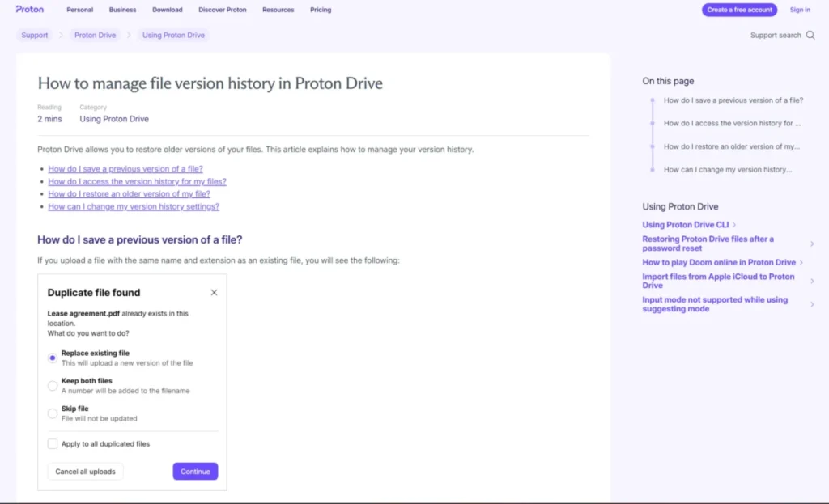829x504 pixels.
Task: Click the 'On this page' heading
Action: pyautogui.click(x=668, y=82)
